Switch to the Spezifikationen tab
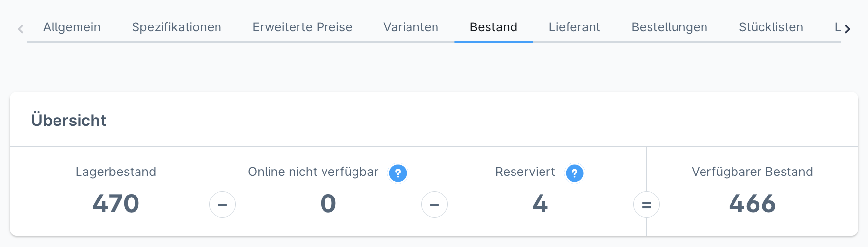This screenshot has height=247, width=868. pos(177,27)
